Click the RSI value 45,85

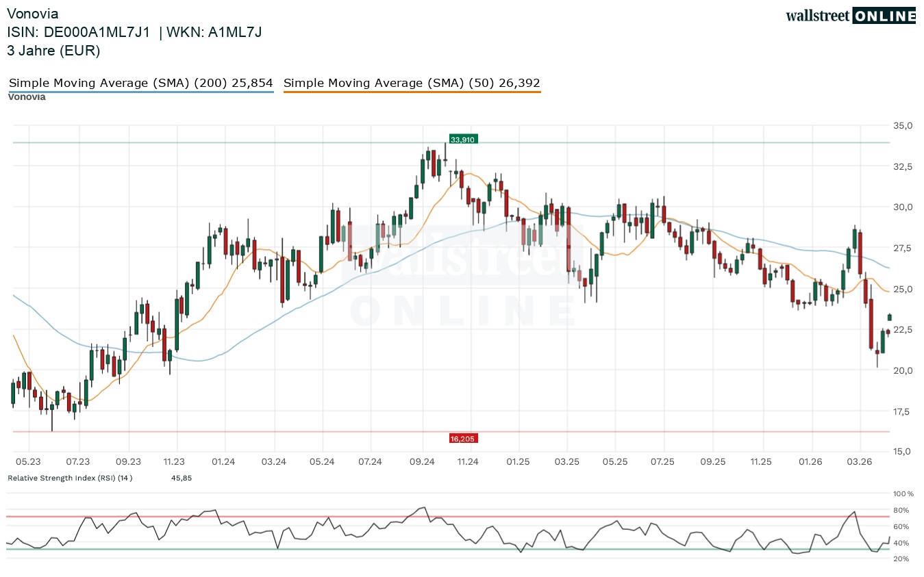click(182, 478)
